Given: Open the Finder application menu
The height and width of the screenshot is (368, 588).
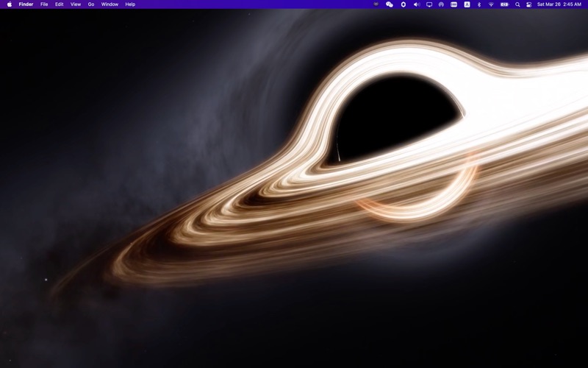Looking at the screenshot, I should click(26, 4).
